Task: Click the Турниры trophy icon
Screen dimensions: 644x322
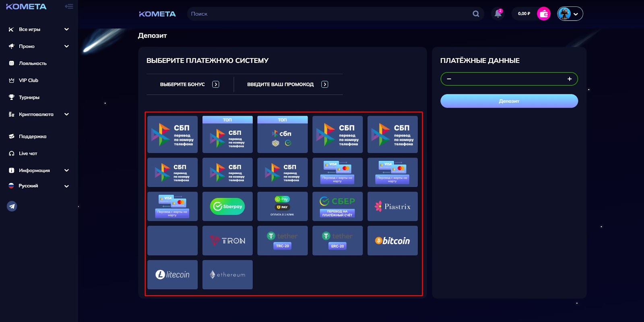Action: pyautogui.click(x=12, y=97)
